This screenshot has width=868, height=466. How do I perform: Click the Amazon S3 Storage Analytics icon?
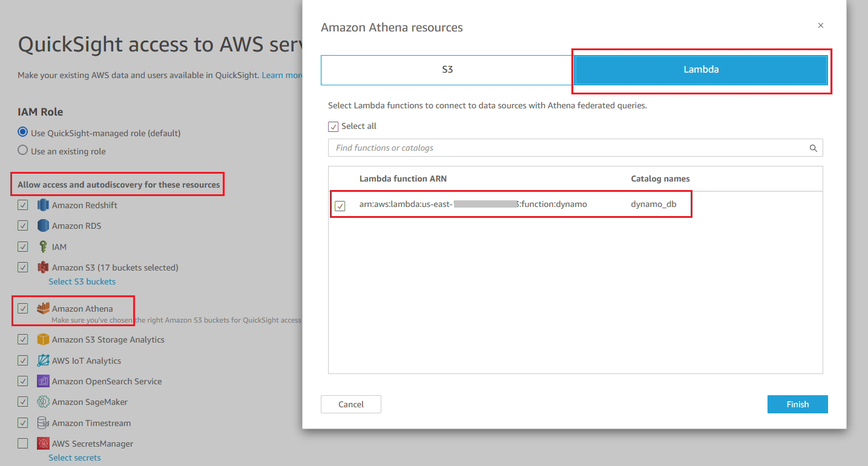(x=42, y=340)
